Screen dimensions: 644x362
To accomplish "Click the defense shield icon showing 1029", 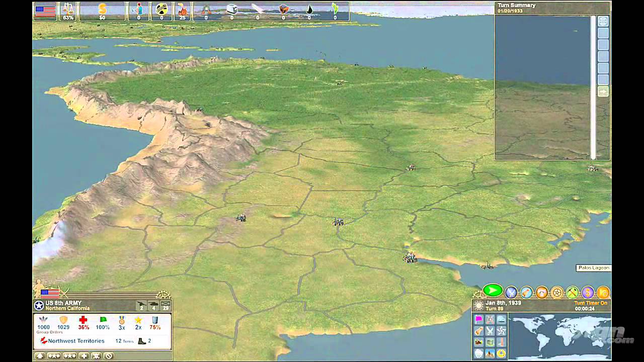I will pyautogui.click(x=63, y=320).
